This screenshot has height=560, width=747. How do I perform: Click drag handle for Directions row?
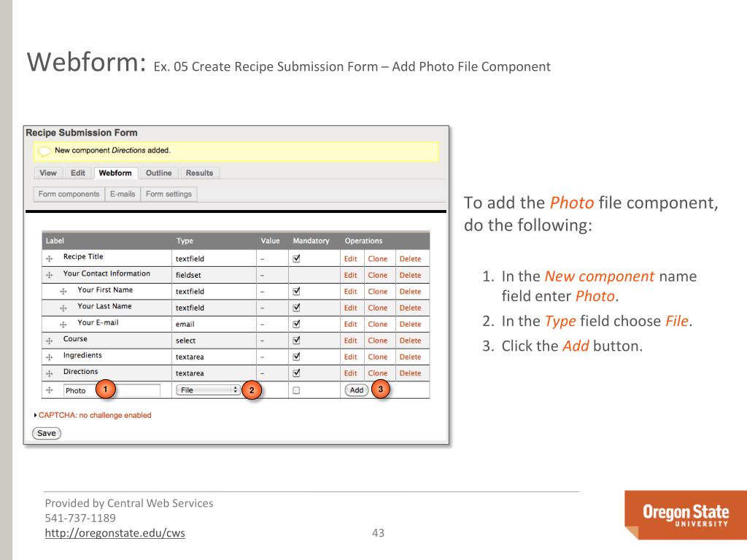pyautogui.click(x=49, y=374)
